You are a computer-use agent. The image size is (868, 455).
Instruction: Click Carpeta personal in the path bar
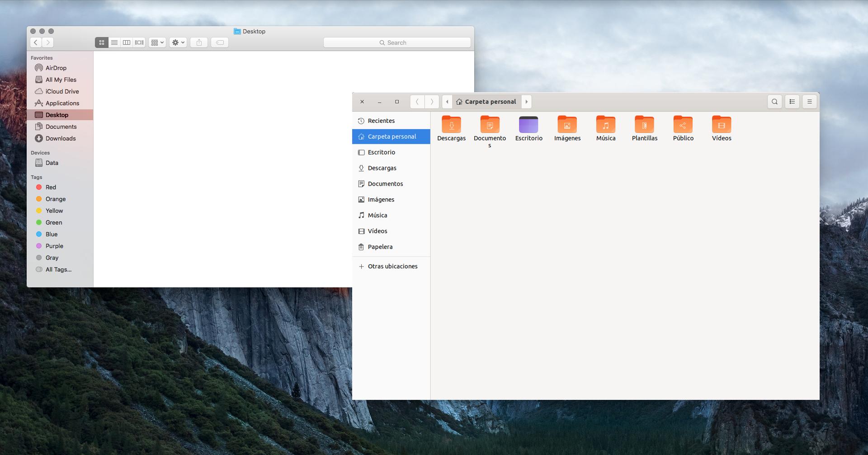490,102
